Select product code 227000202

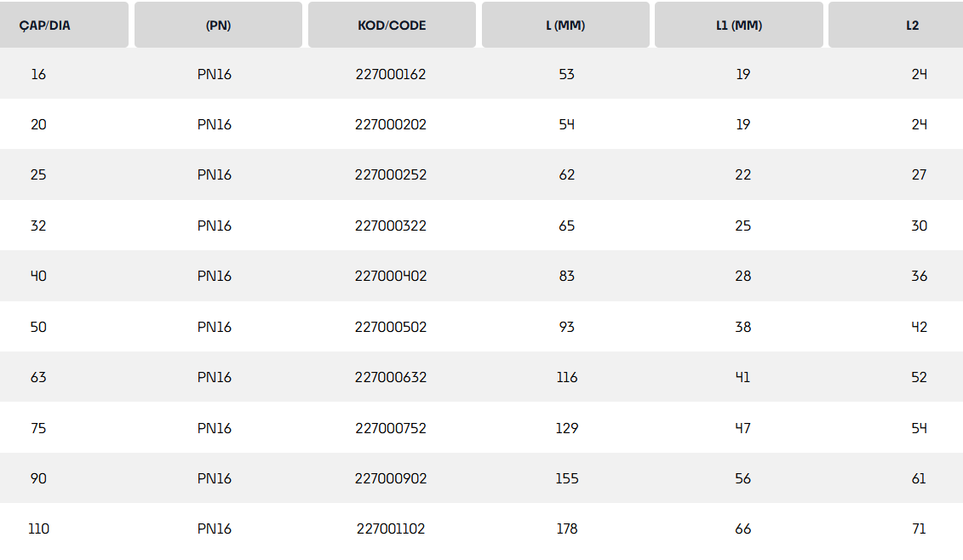391,124
